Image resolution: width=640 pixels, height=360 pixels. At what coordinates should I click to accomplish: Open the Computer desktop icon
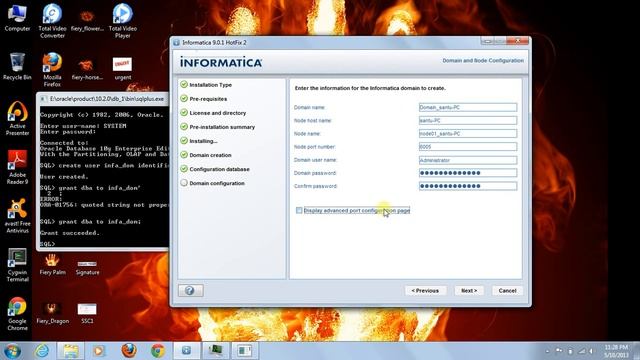click(17, 18)
